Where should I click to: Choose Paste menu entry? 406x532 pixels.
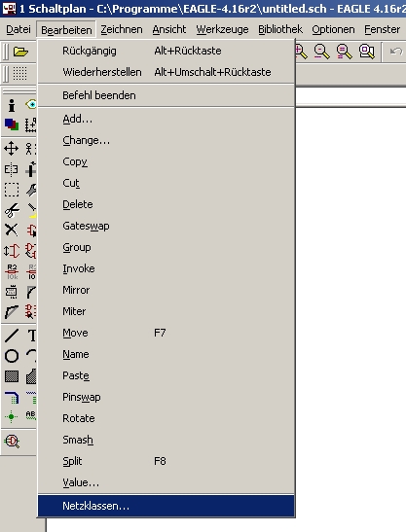[x=166, y=375]
